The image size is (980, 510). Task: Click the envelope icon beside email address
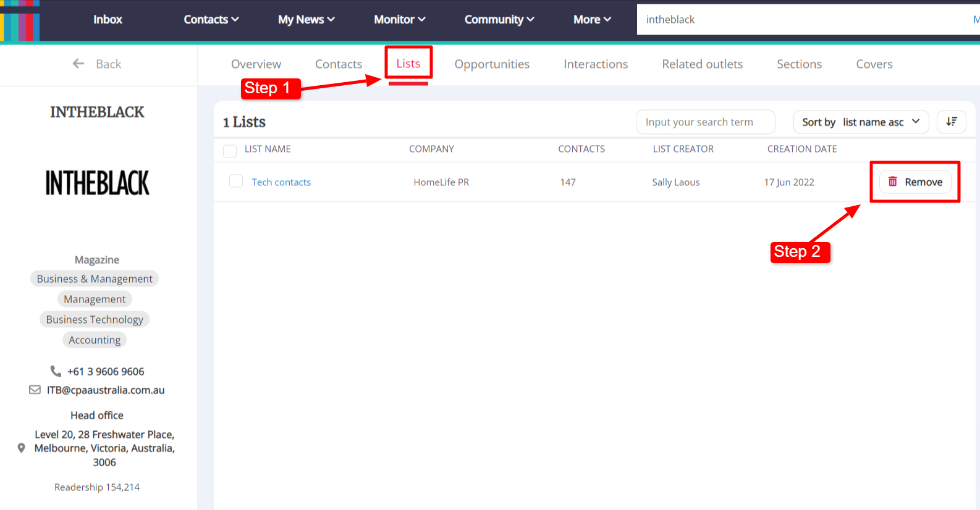[x=35, y=390]
